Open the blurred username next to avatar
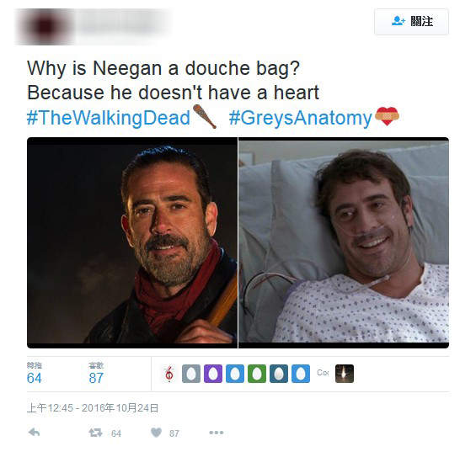476x457 pixels. [x=121, y=22]
